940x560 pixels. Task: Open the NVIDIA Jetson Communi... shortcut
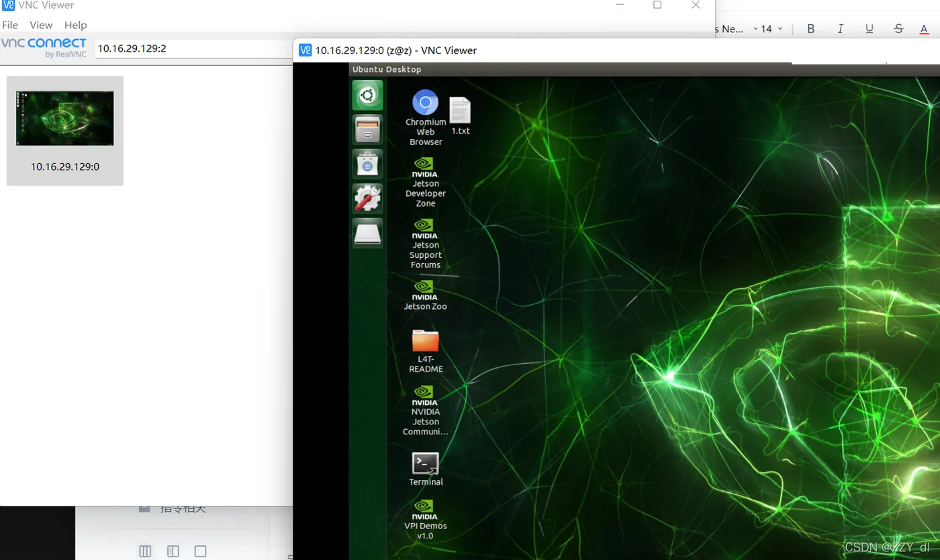pos(425,410)
